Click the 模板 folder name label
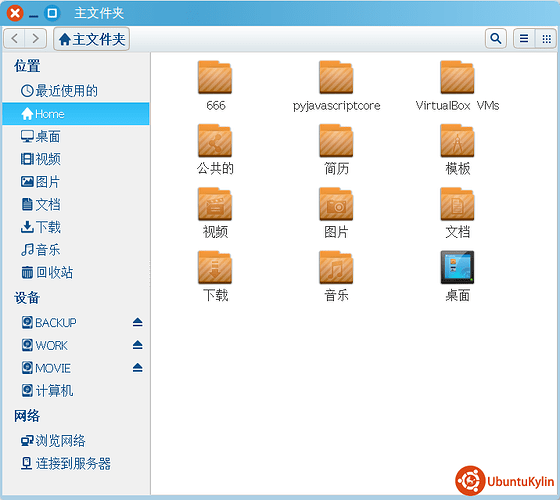Image resolution: width=560 pixels, height=500 pixels. (458, 169)
